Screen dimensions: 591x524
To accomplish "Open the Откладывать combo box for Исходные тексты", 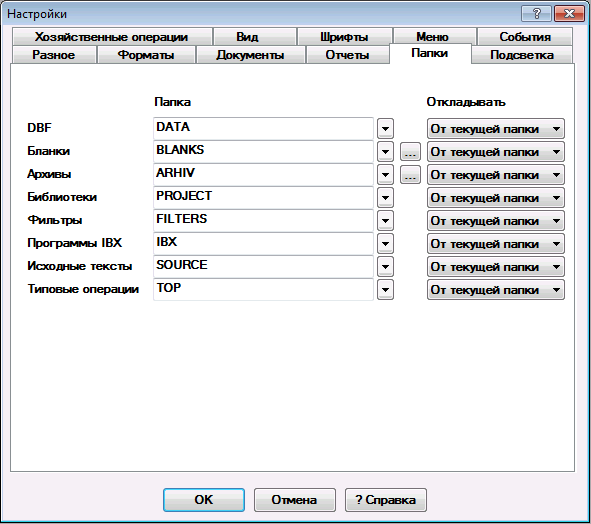I will (x=496, y=267).
